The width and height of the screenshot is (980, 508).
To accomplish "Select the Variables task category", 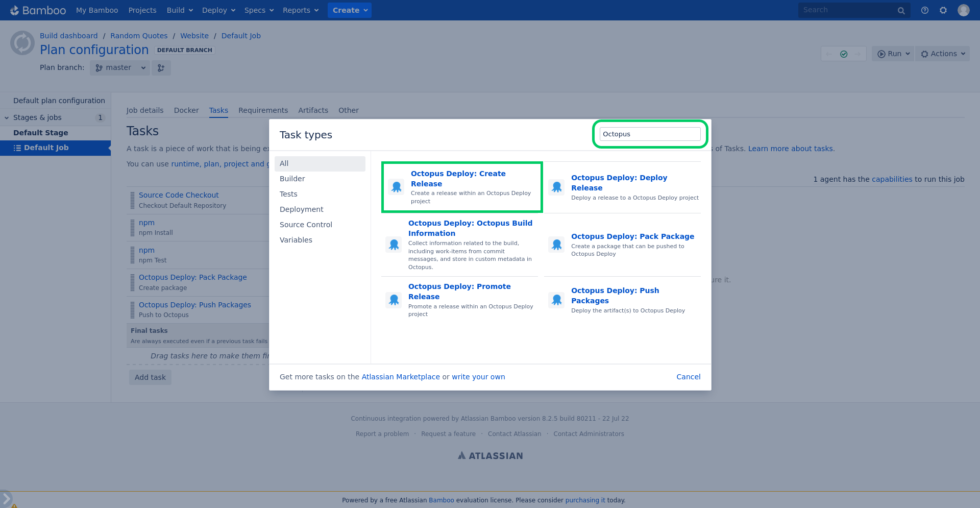I will 320,240.
